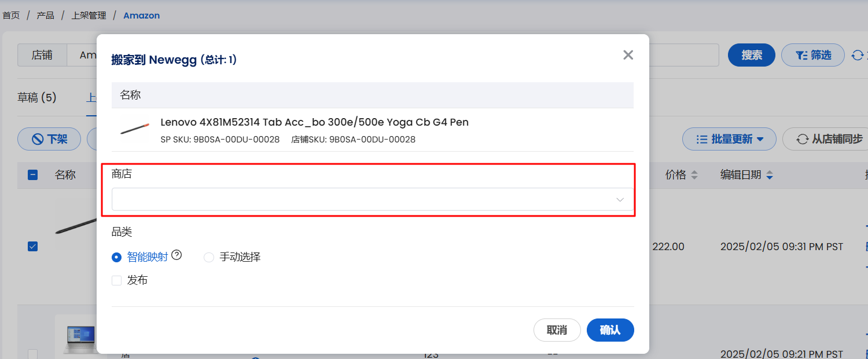Click 店铺SKU: 9B0SA-00DU-00028 text
This screenshot has height=359, width=868.
tap(353, 140)
